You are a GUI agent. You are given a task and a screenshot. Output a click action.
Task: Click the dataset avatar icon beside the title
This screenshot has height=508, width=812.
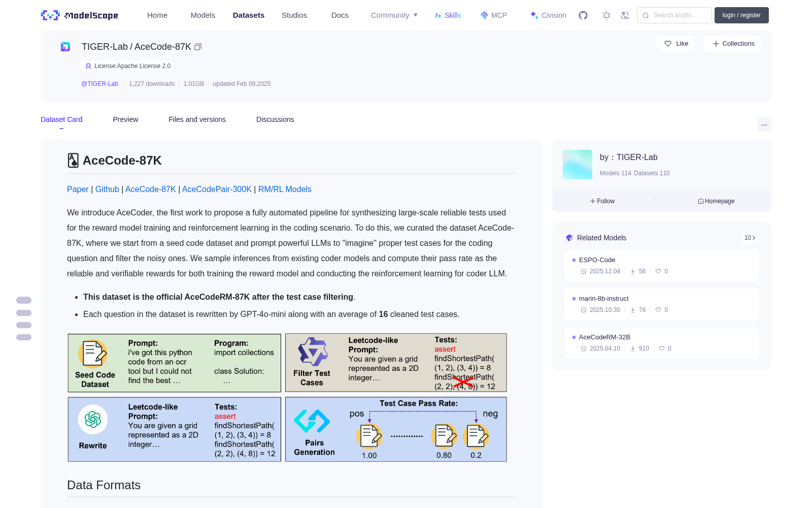pyautogui.click(x=65, y=47)
